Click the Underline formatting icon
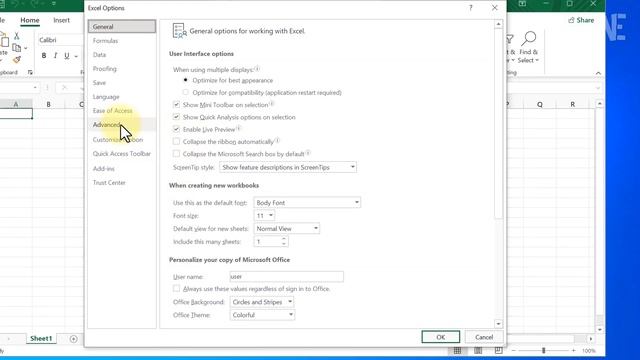640x360 pixels. (67, 56)
